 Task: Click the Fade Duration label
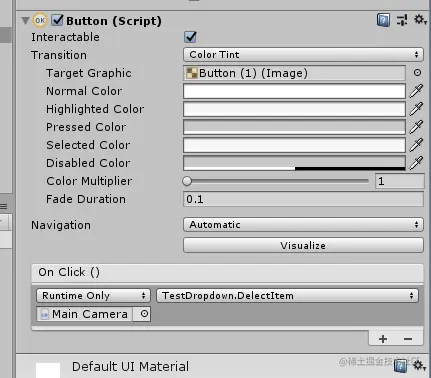[86, 199]
